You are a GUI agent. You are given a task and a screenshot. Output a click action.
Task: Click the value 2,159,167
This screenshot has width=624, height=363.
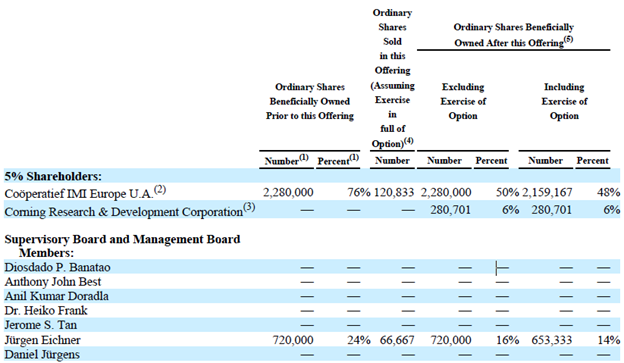(x=547, y=193)
